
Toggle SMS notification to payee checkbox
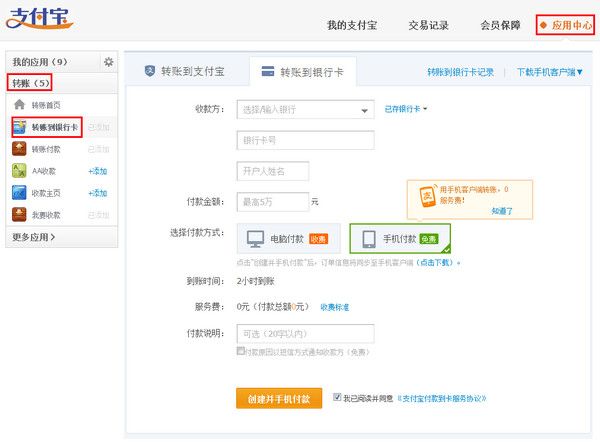240,352
